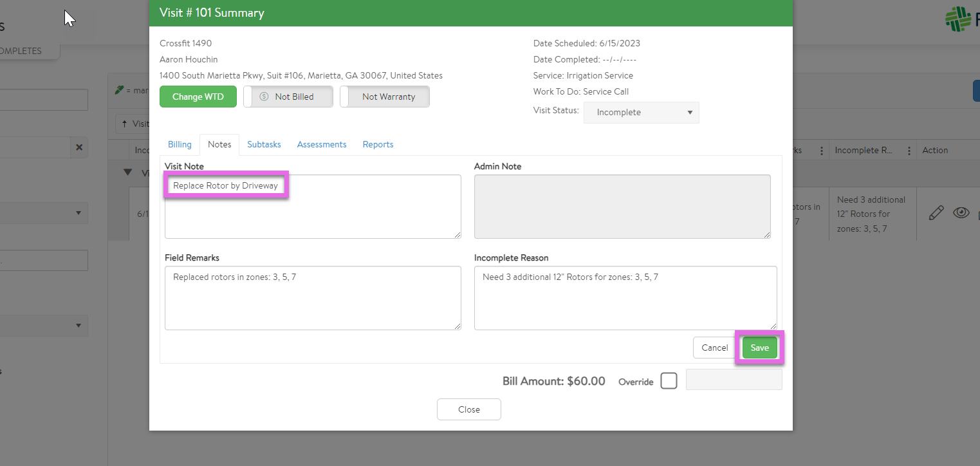Check the Override checkbox
This screenshot has height=466, width=980.
click(x=669, y=381)
